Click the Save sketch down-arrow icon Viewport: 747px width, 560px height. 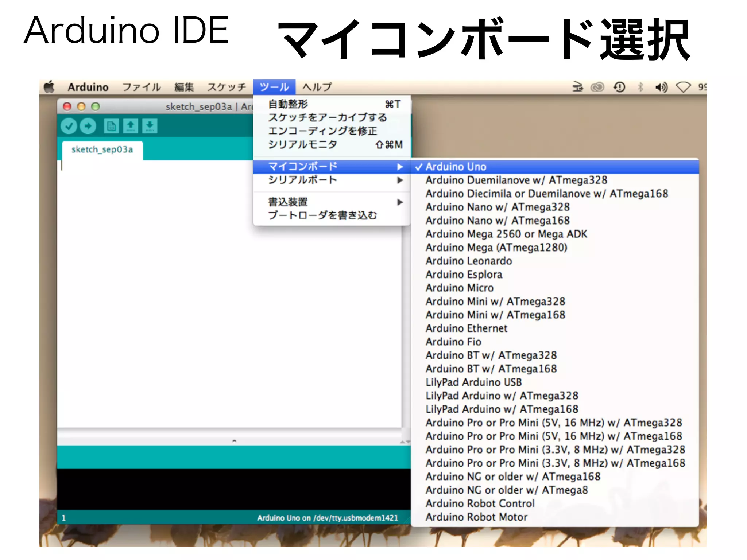coord(150,126)
